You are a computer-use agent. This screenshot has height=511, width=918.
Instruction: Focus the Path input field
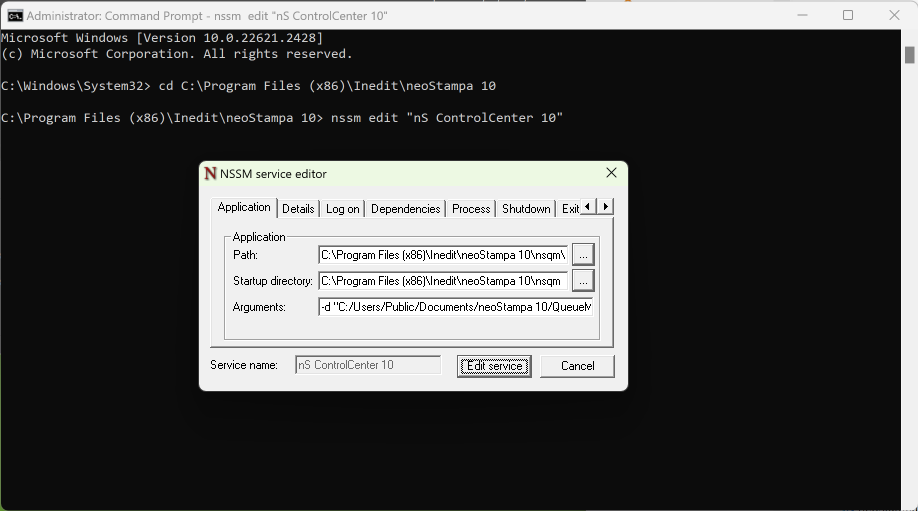(x=443, y=255)
